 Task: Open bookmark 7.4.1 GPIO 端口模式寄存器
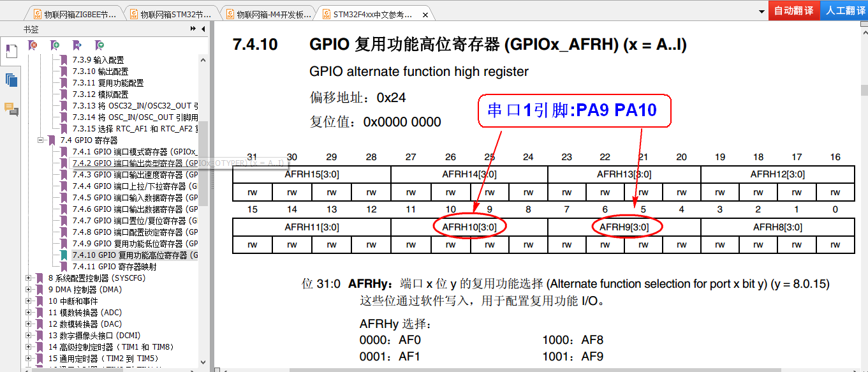click(x=135, y=152)
